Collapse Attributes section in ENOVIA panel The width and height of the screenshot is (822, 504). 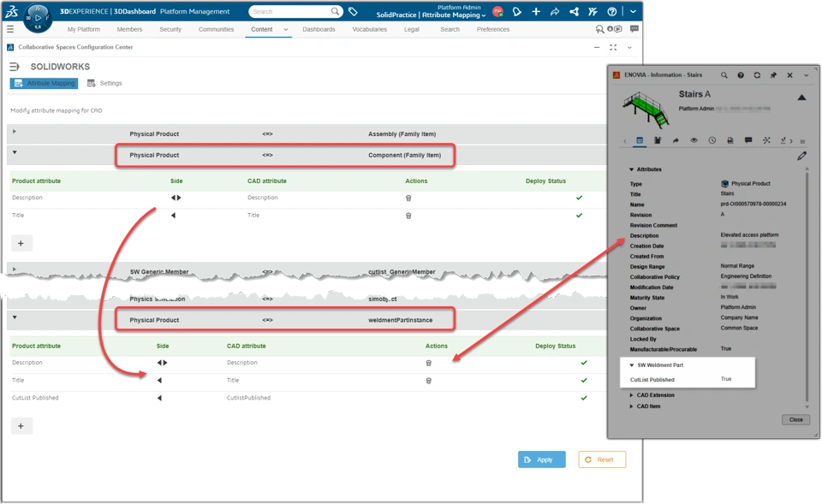click(x=632, y=169)
